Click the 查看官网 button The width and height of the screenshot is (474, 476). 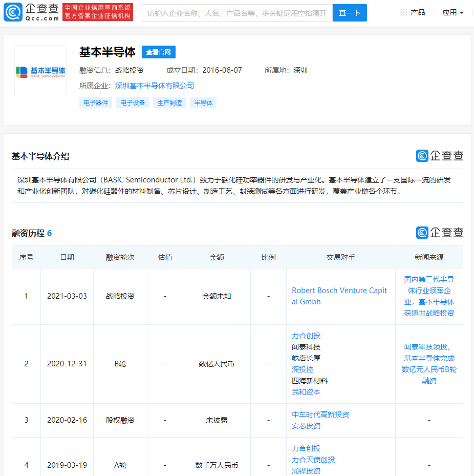[159, 52]
